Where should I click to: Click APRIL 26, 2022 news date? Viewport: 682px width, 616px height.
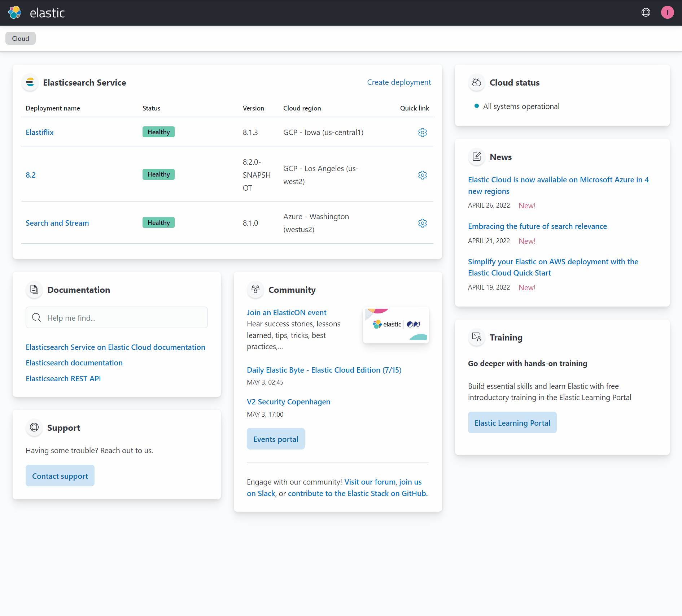[x=489, y=205]
